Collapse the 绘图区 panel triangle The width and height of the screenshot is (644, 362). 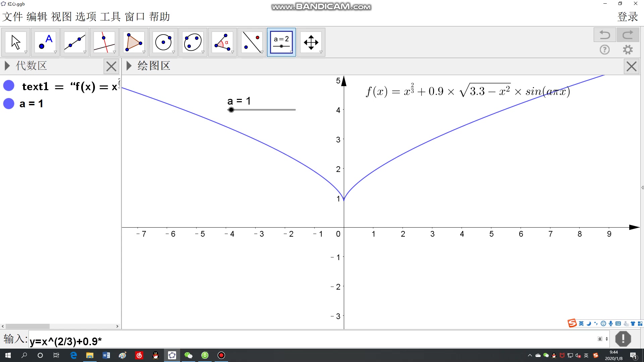pos(129,66)
